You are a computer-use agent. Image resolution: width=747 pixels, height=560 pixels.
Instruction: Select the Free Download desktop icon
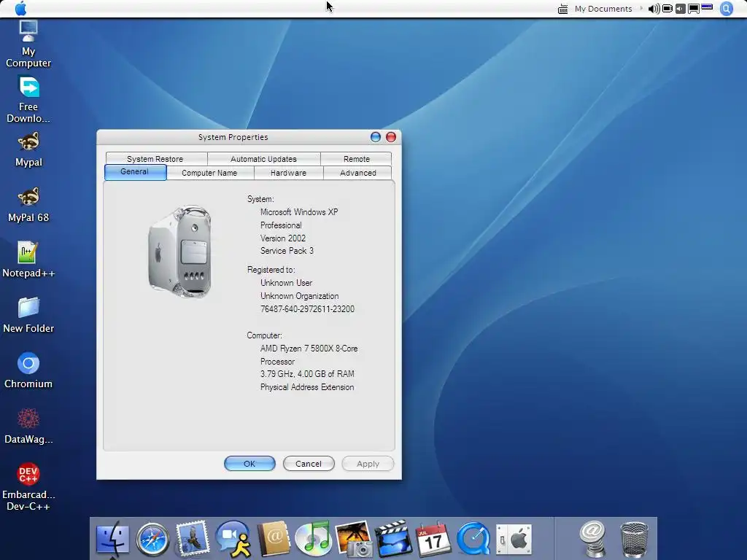tap(28, 99)
